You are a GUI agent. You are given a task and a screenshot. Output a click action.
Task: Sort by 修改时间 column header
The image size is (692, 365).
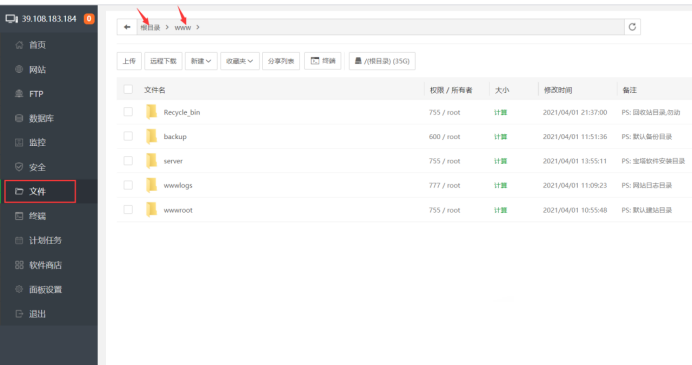pyautogui.click(x=558, y=90)
